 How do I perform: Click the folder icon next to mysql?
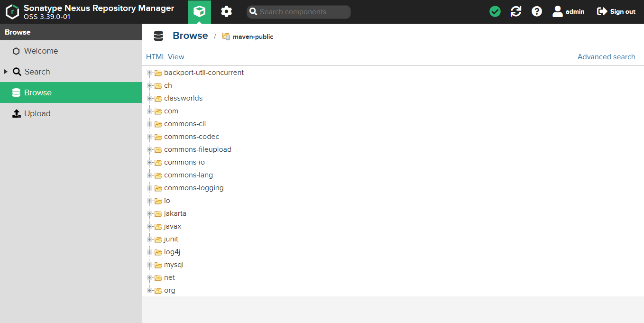tap(158, 265)
